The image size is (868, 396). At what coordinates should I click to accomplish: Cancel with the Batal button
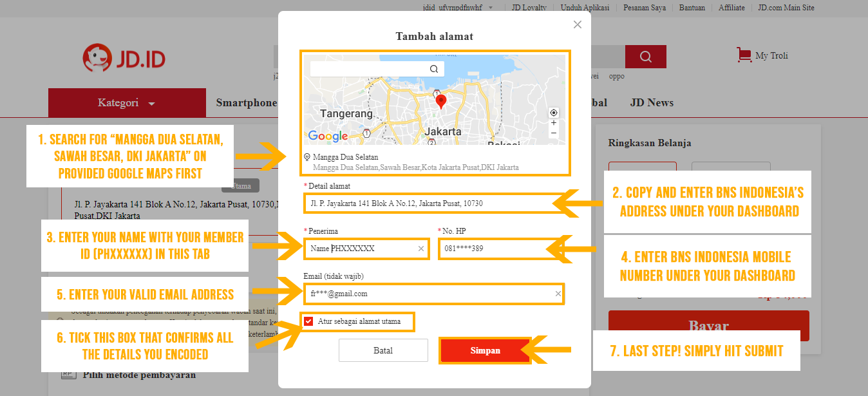383,350
